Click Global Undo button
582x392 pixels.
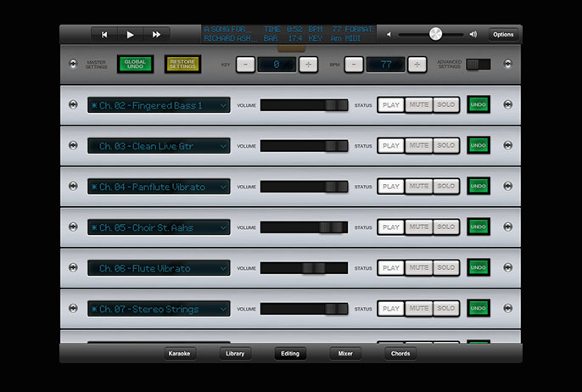click(x=135, y=64)
